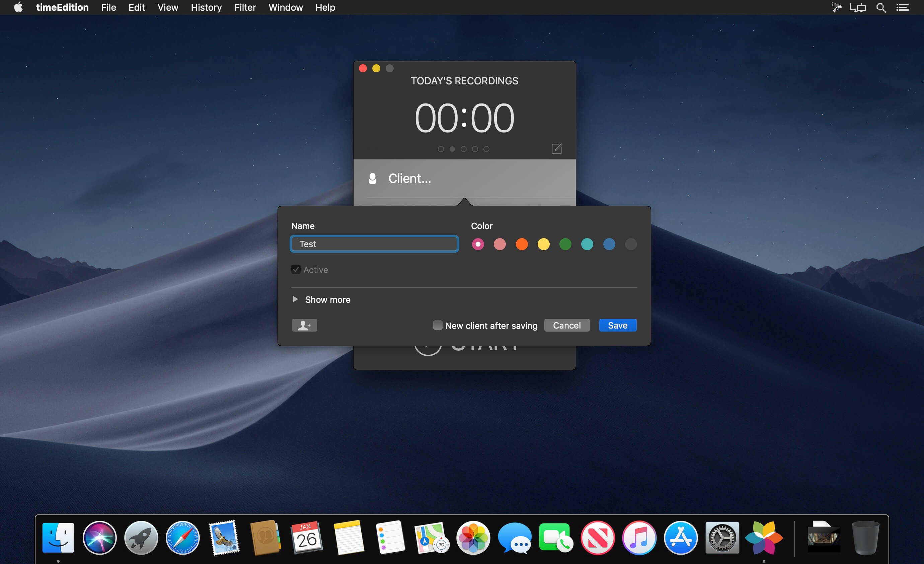Choose the orange color swatch
The height and width of the screenshot is (564, 924).
point(522,244)
